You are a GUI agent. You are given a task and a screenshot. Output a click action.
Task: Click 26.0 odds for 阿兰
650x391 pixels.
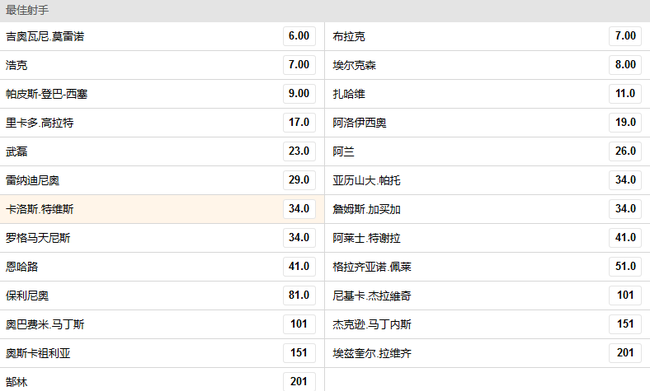pos(625,151)
